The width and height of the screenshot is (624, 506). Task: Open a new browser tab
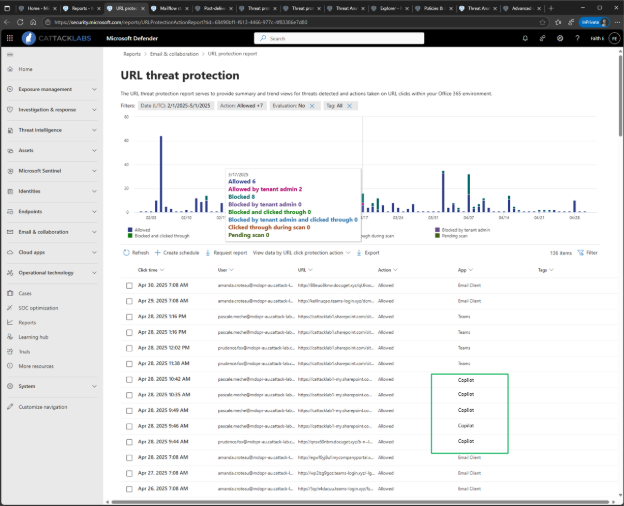551,8
